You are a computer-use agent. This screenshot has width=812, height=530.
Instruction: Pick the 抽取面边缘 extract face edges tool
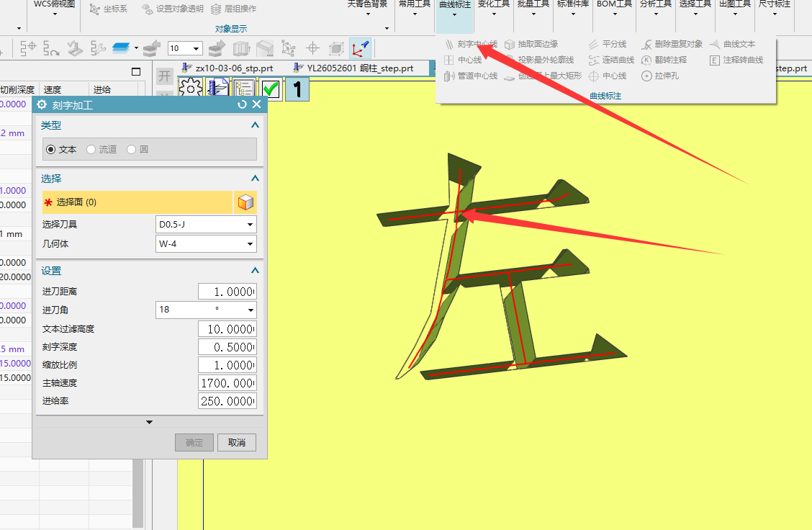coord(532,44)
